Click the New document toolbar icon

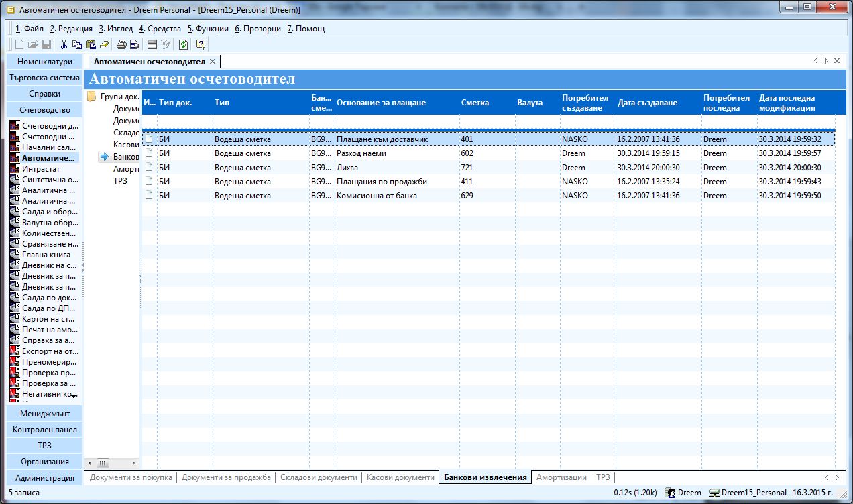pos(19,44)
